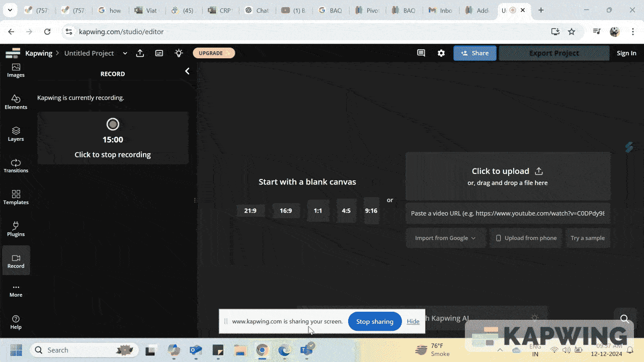Open the Images panel in sidebar
Image resolution: width=644 pixels, height=362 pixels.
pyautogui.click(x=16, y=70)
